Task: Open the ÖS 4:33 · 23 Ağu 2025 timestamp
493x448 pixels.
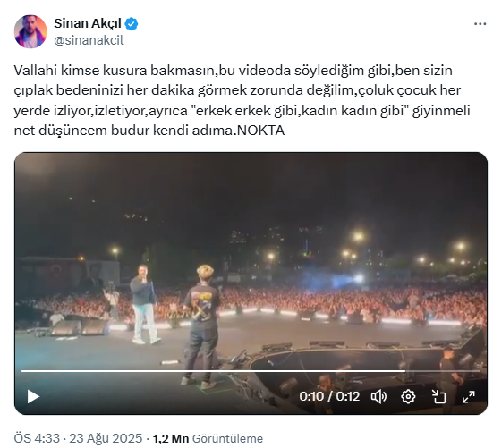Action: click(78, 438)
